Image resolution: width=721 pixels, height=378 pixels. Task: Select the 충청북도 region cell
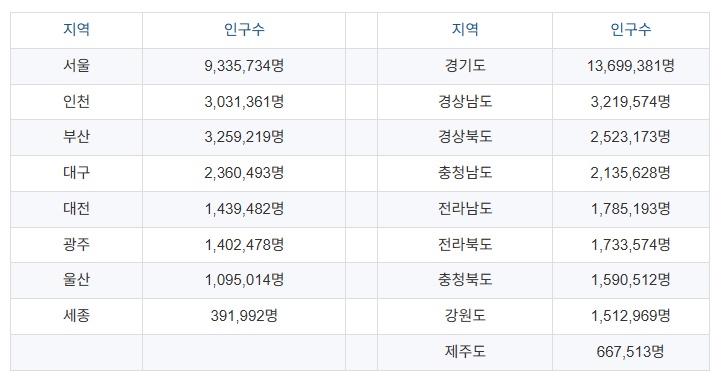(x=465, y=281)
